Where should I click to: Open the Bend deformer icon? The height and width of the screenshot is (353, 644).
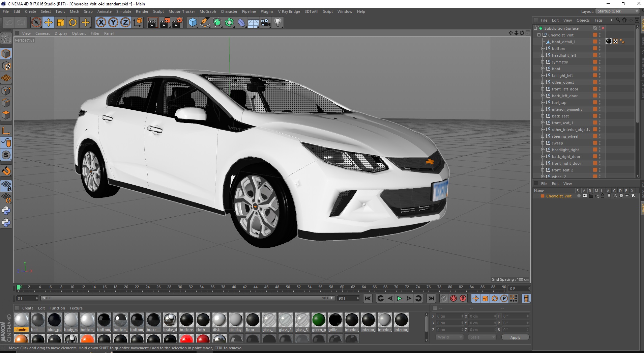tap(241, 23)
